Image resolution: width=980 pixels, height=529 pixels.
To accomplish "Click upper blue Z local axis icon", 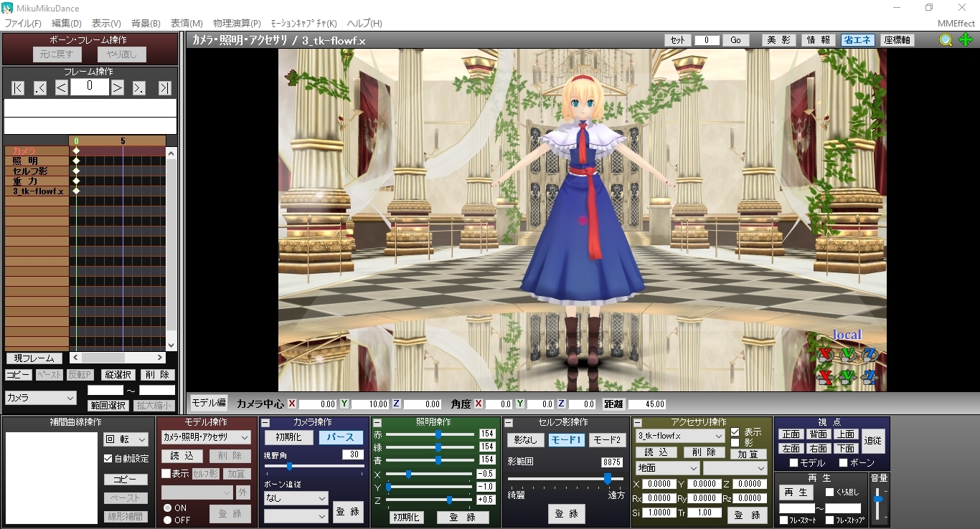I will 870,353.
